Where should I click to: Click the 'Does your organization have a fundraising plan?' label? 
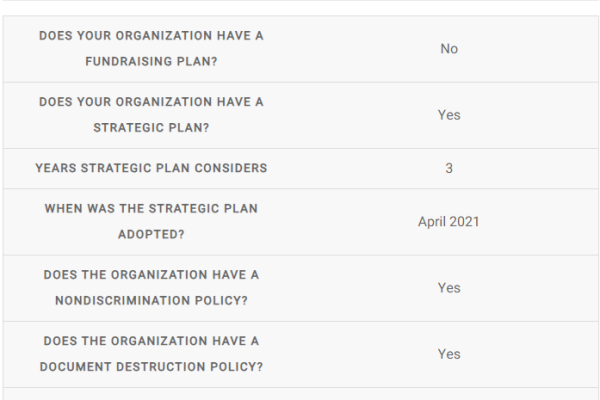(151, 47)
